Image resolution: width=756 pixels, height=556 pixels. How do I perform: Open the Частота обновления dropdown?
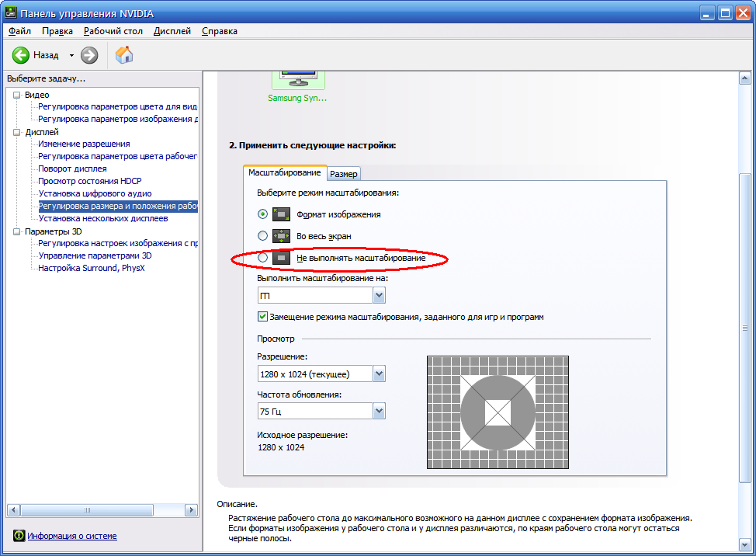coord(380,411)
